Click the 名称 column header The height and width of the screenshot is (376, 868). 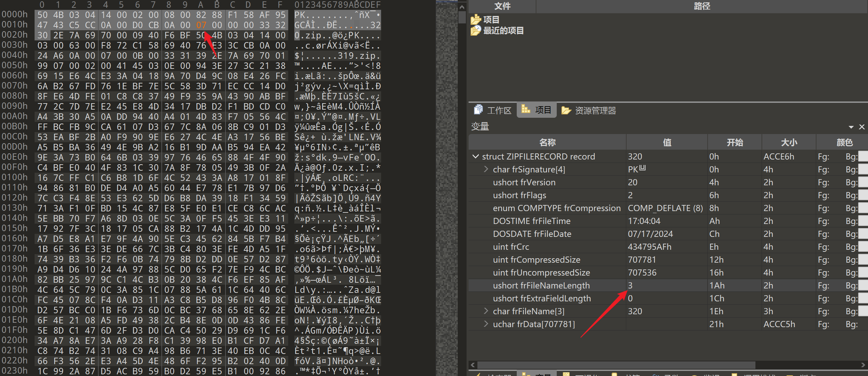click(x=547, y=142)
